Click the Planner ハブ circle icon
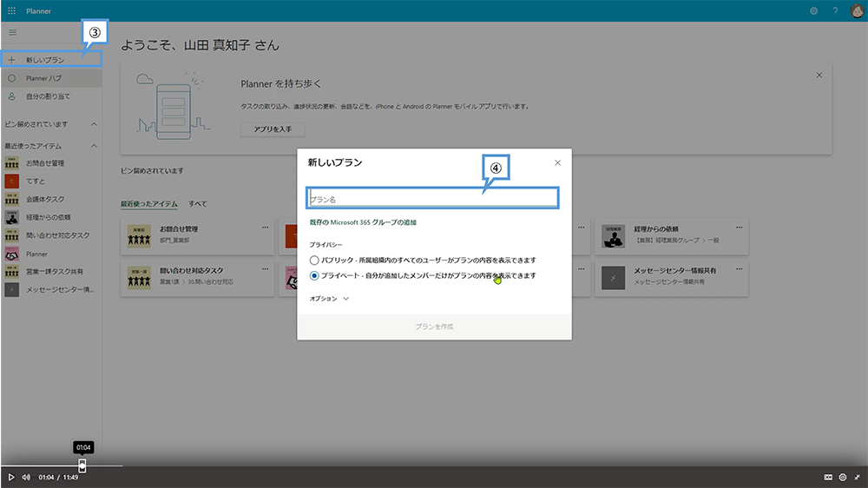This screenshot has height=488, width=868. [11, 78]
